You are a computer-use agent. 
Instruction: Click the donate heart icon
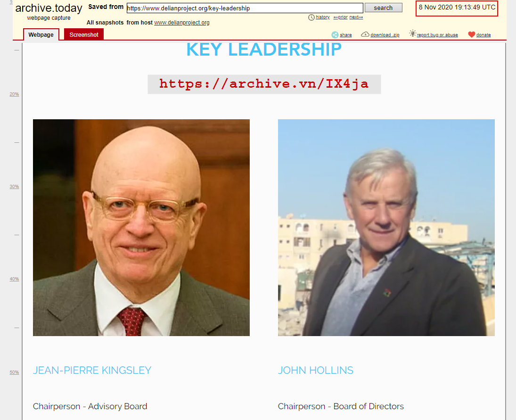coord(472,34)
